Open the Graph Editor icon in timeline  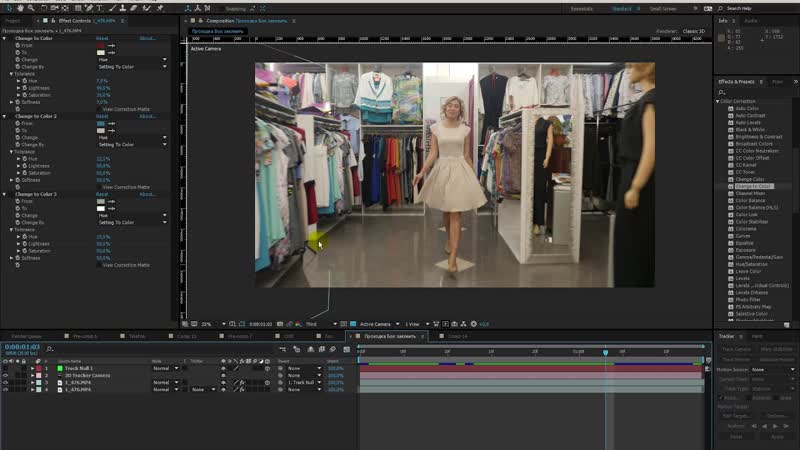[x=346, y=349]
